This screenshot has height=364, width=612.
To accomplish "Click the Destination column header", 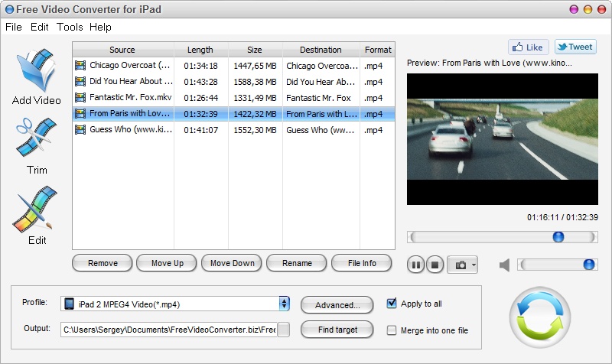I will [x=321, y=50].
